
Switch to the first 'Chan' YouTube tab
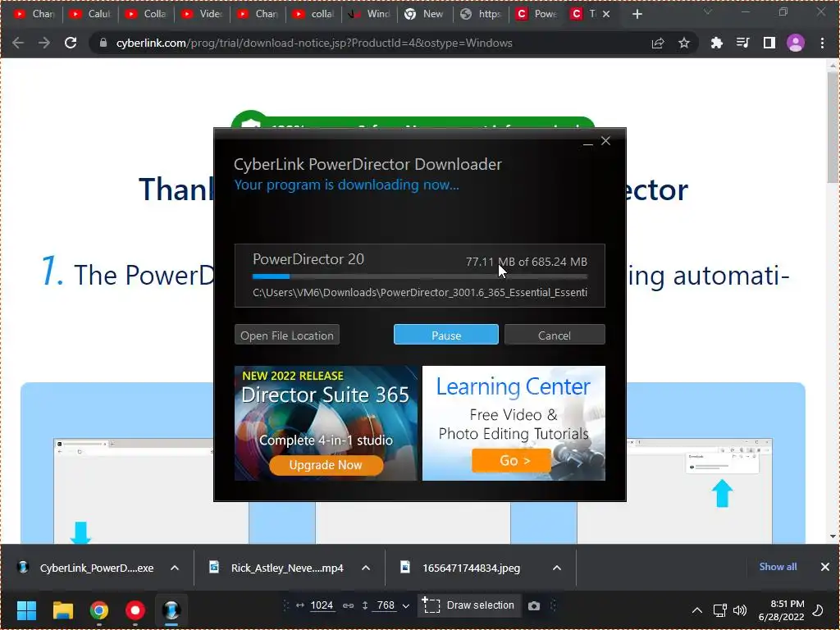coord(34,14)
